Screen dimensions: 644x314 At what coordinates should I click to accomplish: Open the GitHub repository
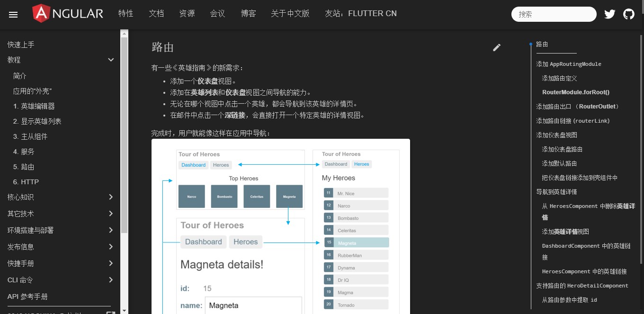pos(628,14)
